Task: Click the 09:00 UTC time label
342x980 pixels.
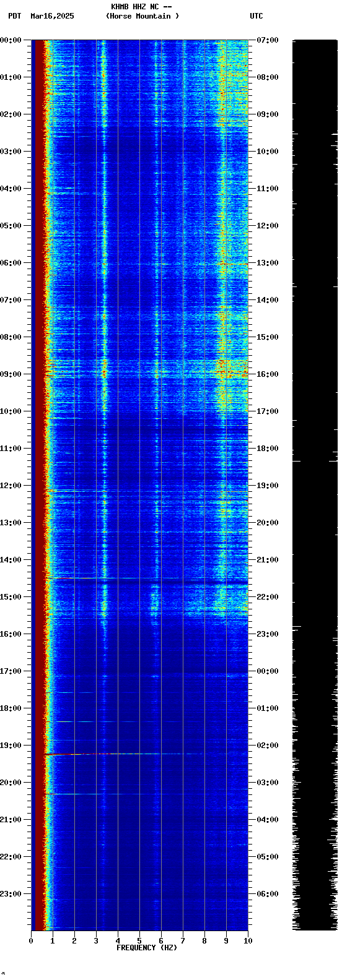Action: click(268, 114)
